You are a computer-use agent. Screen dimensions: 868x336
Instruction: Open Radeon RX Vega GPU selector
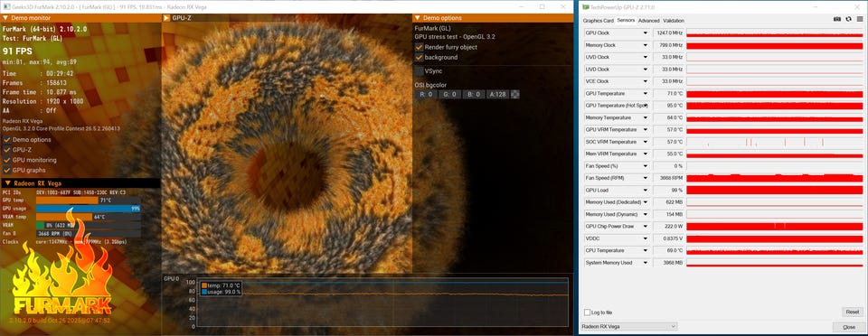(629, 327)
